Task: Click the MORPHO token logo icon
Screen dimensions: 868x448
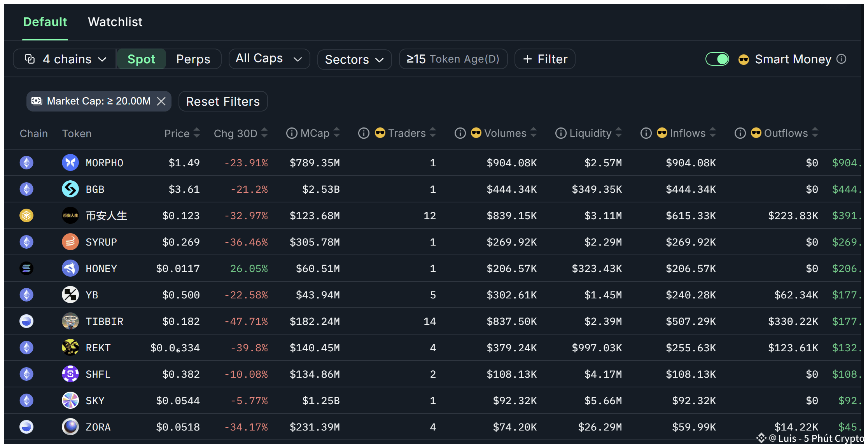Action: (70, 162)
